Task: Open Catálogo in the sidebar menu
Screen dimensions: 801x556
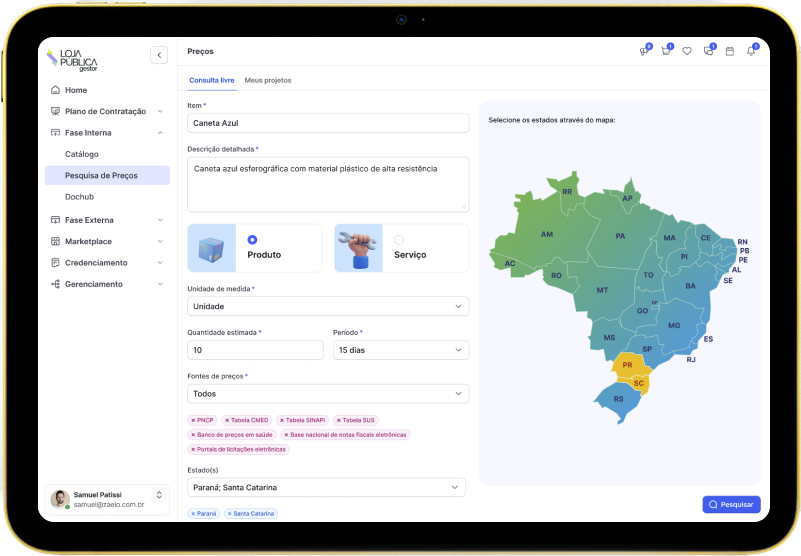Action: (82, 154)
